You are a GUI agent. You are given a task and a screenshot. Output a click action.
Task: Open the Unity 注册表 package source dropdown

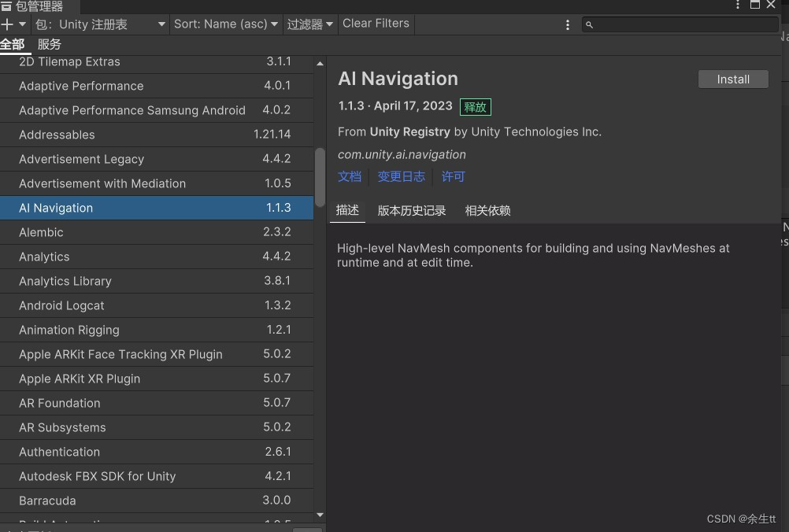coord(101,24)
